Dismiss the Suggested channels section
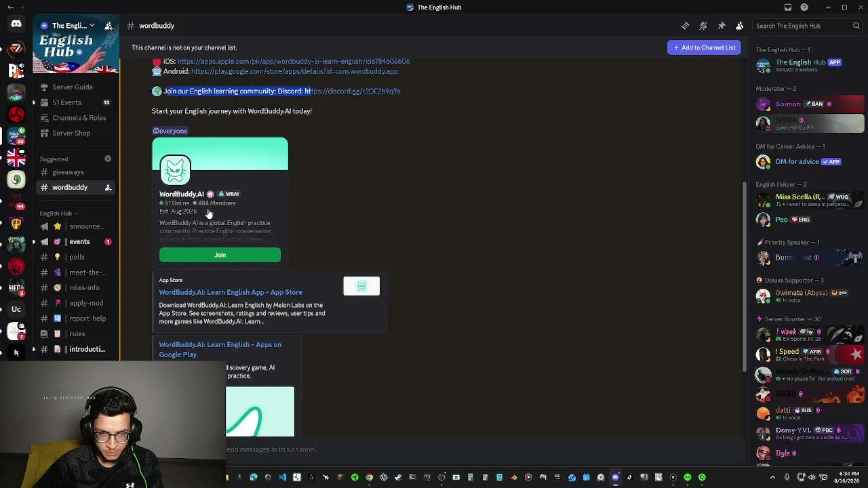868x488 pixels. [108, 159]
